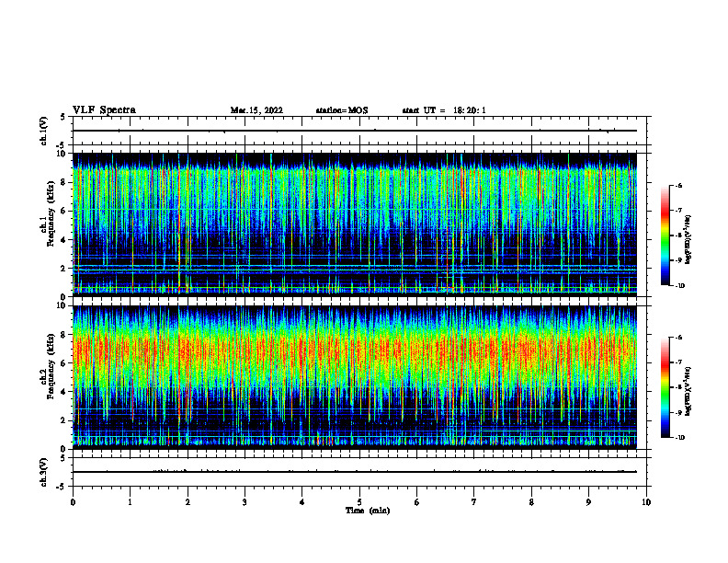This screenshot has width=728, height=563.
Task: Click the ch.3 voltage waveform trace
Action: tap(355, 472)
